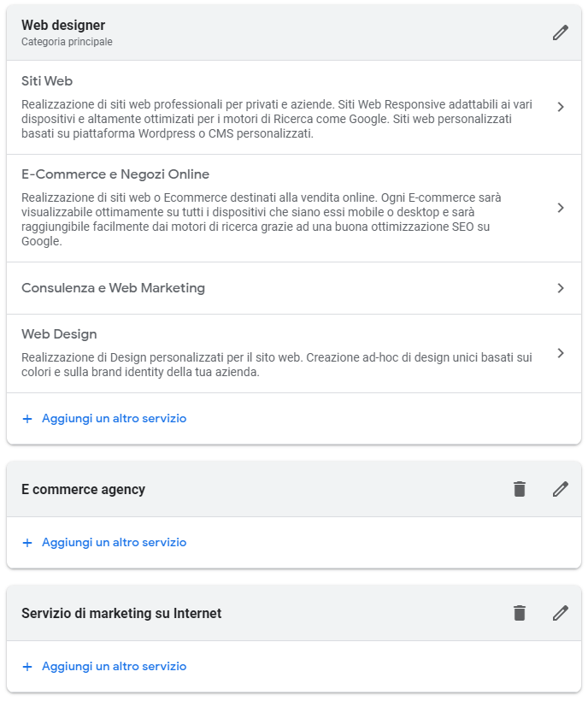The width and height of the screenshot is (588, 701).
Task: Click the plus icon under the Web Design service
Action: coord(27,419)
